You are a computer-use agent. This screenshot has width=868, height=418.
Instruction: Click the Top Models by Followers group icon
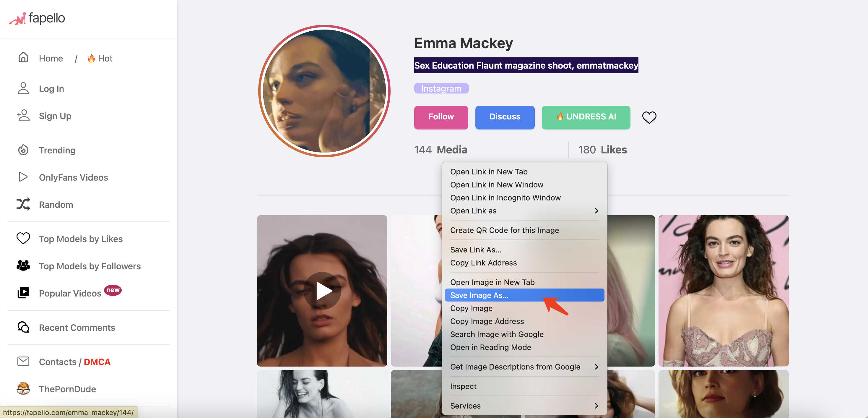tap(23, 266)
